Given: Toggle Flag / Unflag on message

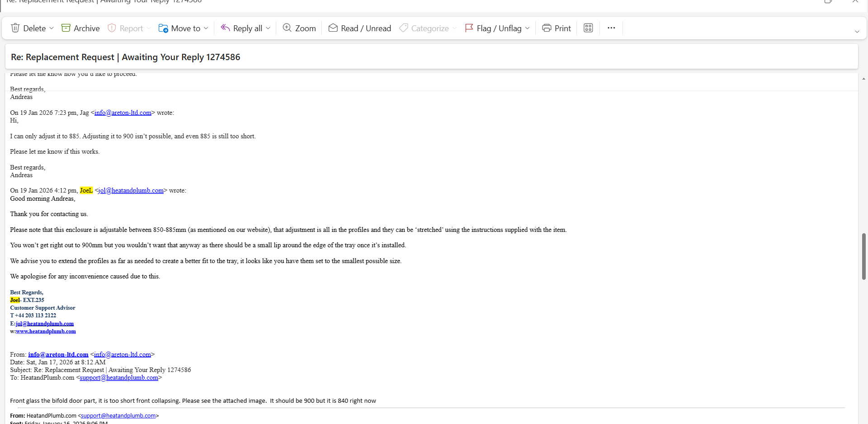Looking at the screenshot, I should pos(493,28).
